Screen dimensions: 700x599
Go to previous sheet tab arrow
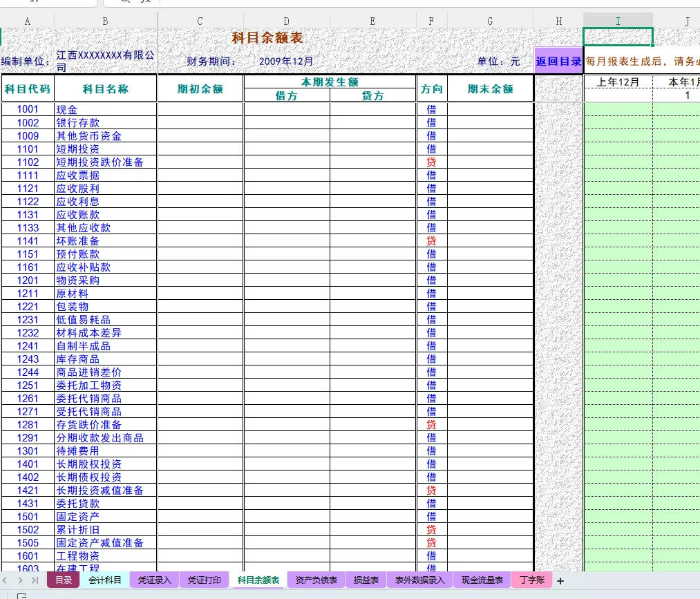[6, 580]
